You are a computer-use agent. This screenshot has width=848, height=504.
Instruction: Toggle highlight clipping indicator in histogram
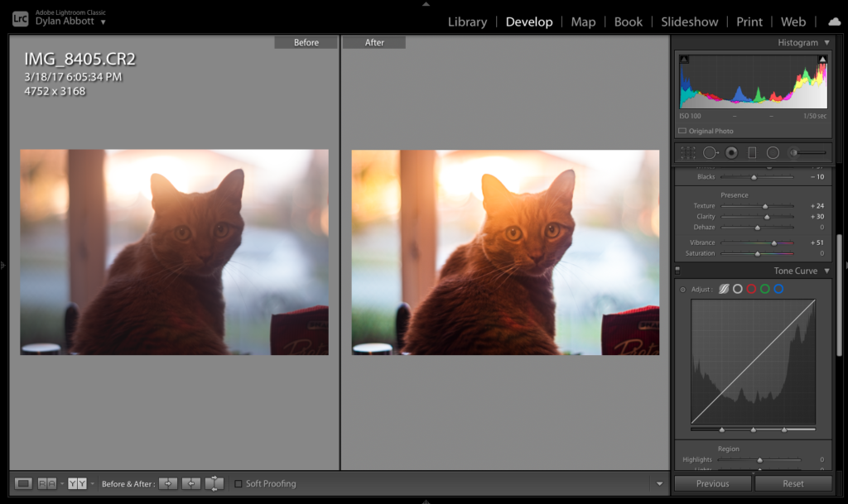pos(822,59)
